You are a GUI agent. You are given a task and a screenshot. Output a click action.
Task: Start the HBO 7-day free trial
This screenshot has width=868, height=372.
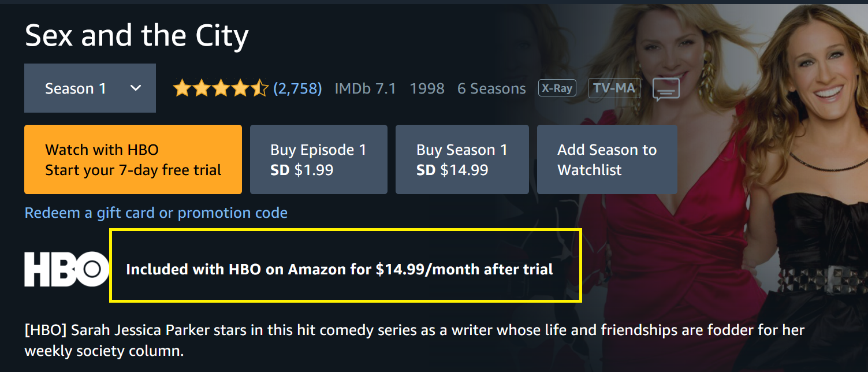pyautogui.click(x=133, y=159)
